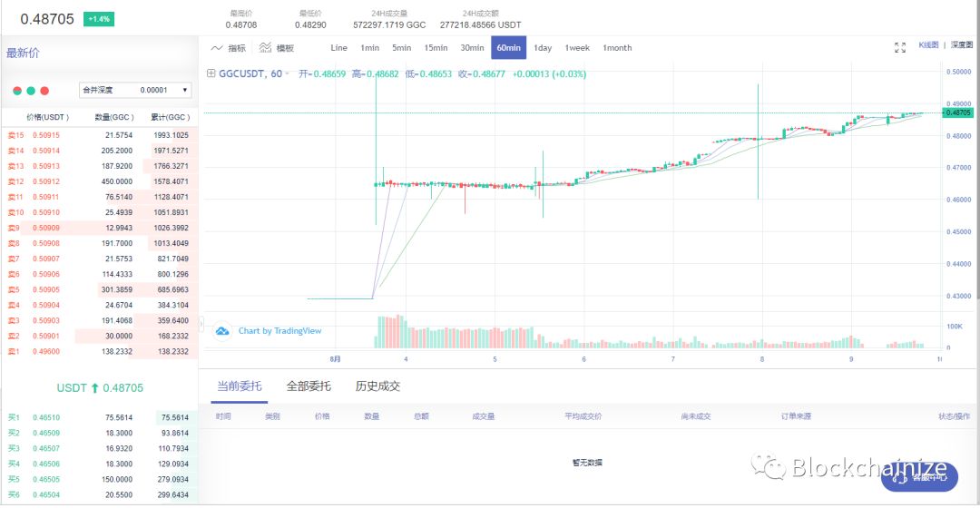980x508 pixels.
Task: Follow the Chart by TradingView link
Action: [279, 331]
